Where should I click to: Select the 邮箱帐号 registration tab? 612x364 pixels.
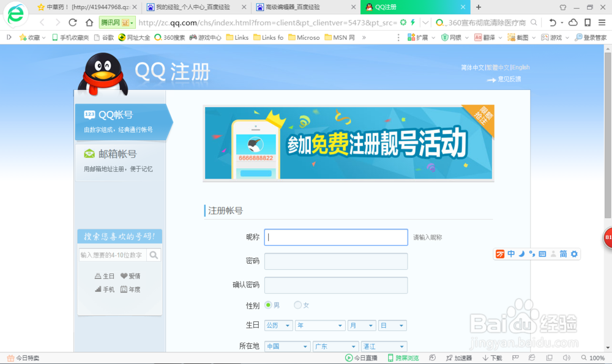click(120, 161)
